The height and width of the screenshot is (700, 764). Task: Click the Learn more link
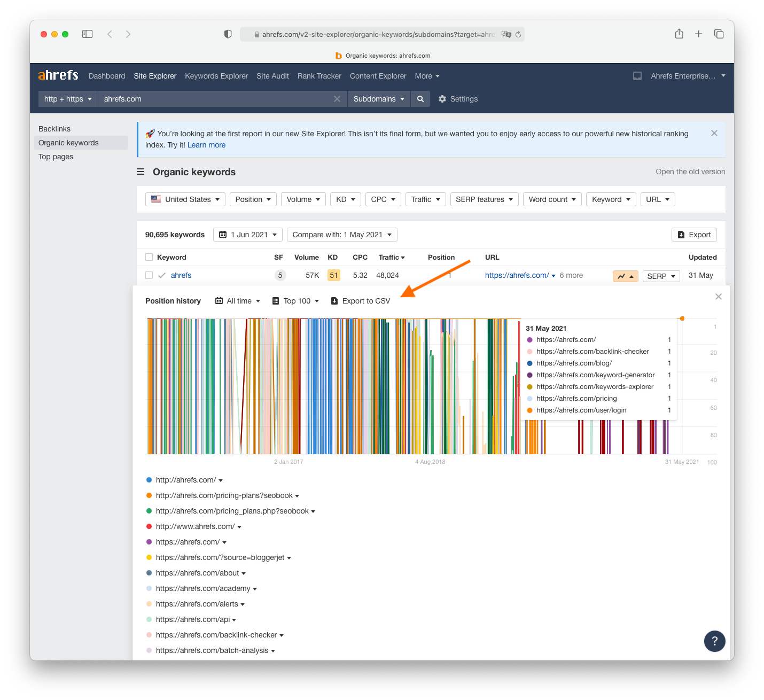click(x=206, y=145)
